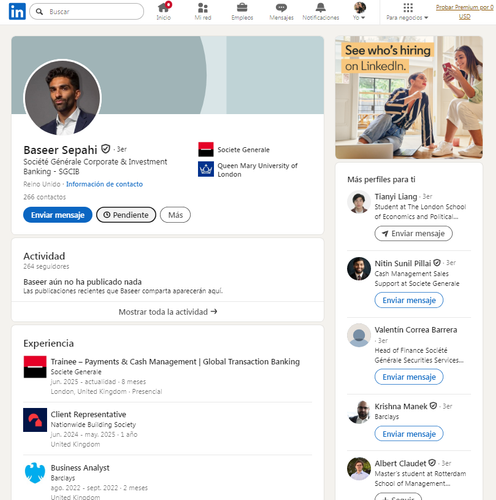Click Societe Generale logo in Experiencia
The width and height of the screenshot is (496, 500).
[35, 367]
